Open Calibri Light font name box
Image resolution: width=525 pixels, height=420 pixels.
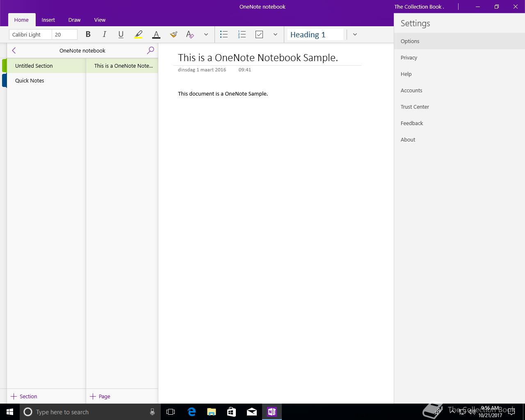(x=30, y=34)
